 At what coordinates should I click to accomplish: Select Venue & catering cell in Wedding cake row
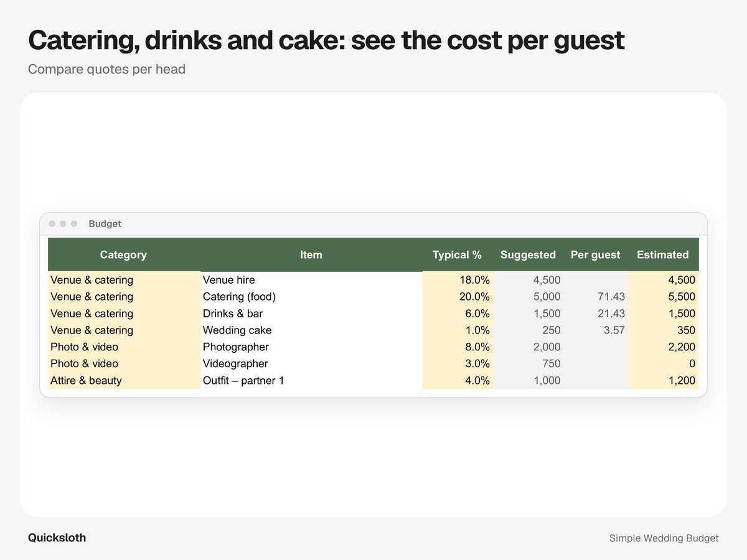[124, 330]
